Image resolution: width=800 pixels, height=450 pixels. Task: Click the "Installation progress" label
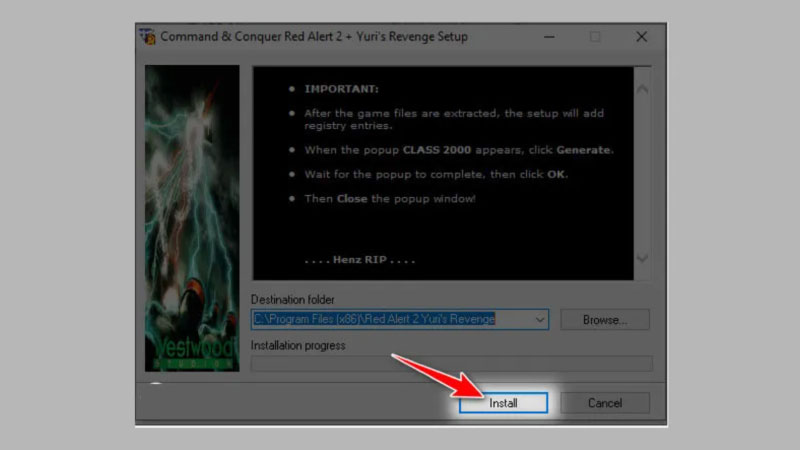pos(298,345)
